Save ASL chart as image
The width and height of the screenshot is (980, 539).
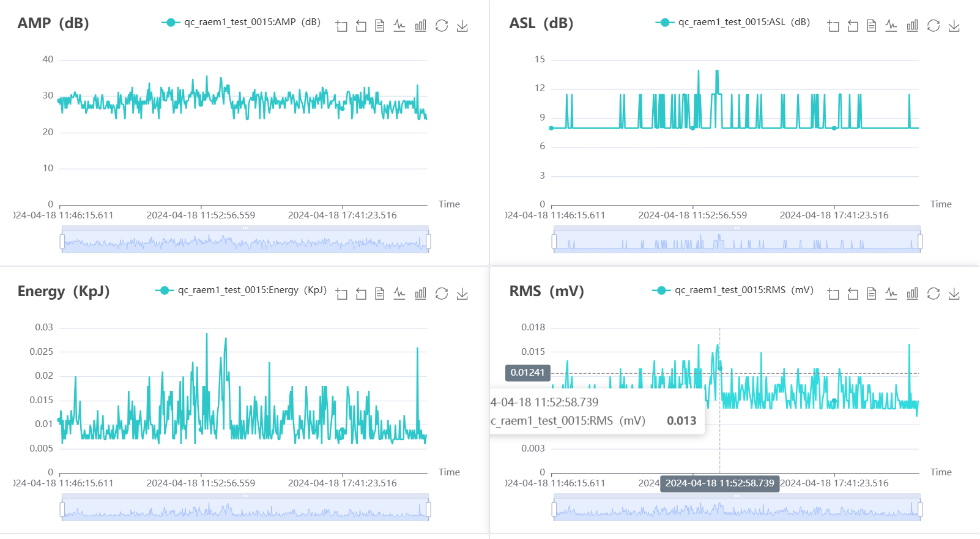click(954, 26)
